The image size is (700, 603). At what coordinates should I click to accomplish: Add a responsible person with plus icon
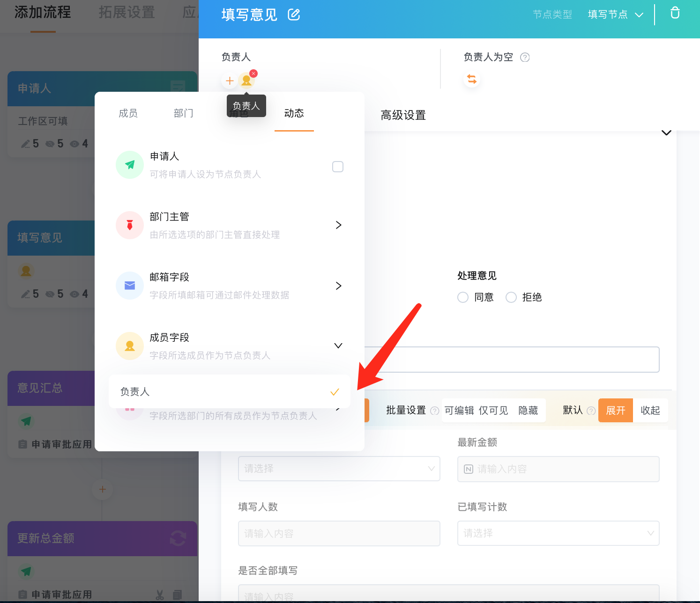click(230, 81)
